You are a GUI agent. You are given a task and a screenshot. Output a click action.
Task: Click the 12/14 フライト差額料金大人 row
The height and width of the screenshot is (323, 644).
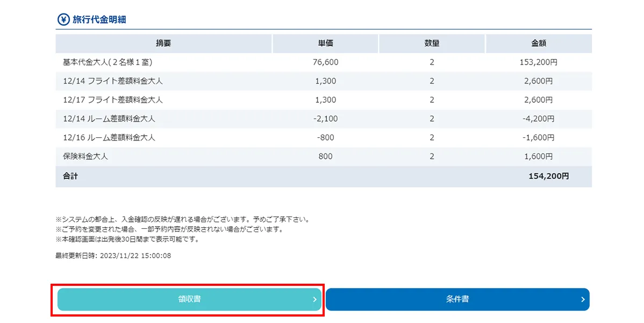pos(323,81)
